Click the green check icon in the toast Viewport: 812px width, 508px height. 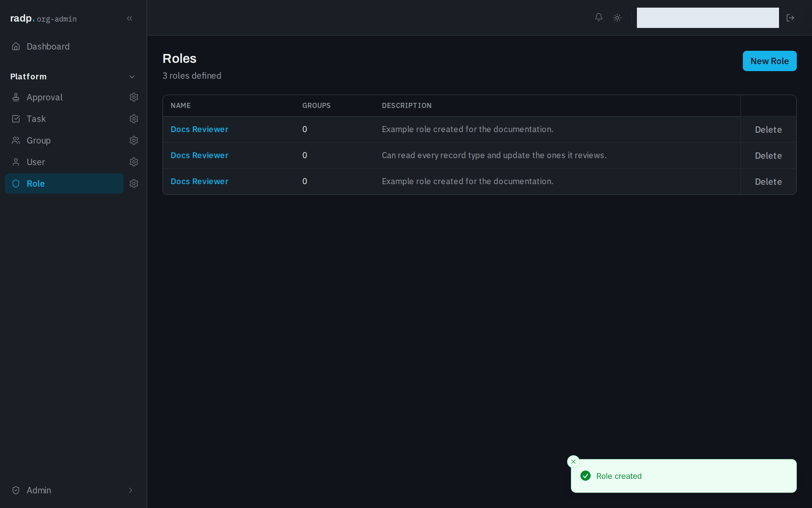586,476
